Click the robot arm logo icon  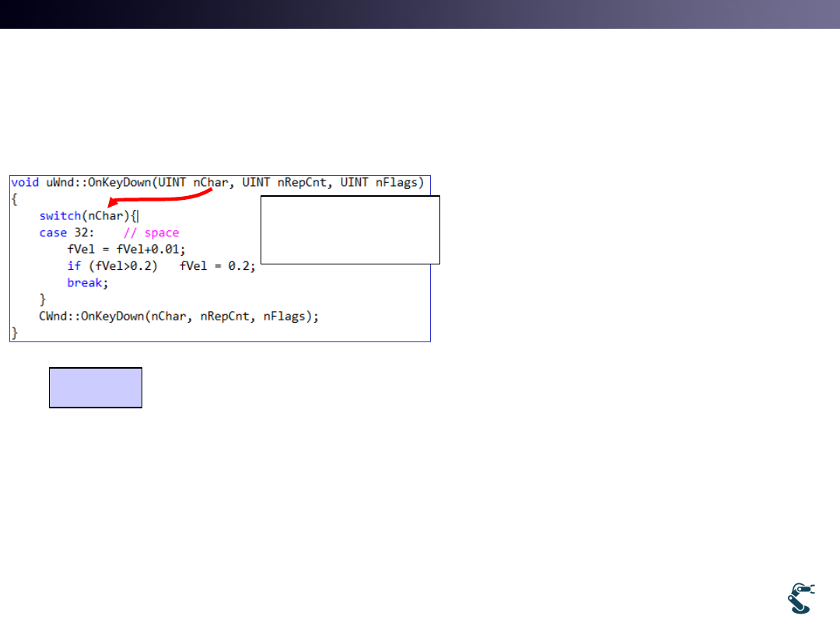800,597
